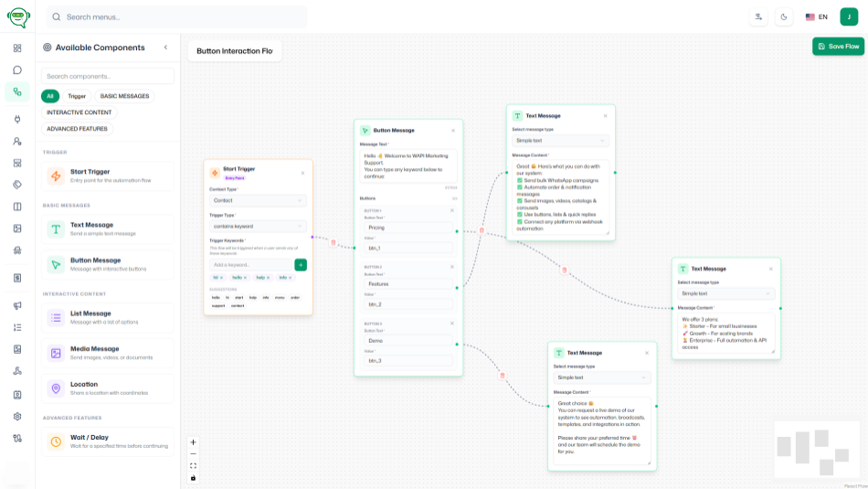This screenshot has width=868, height=489.
Task: Select the Trigger filter tab
Action: (77, 96)
